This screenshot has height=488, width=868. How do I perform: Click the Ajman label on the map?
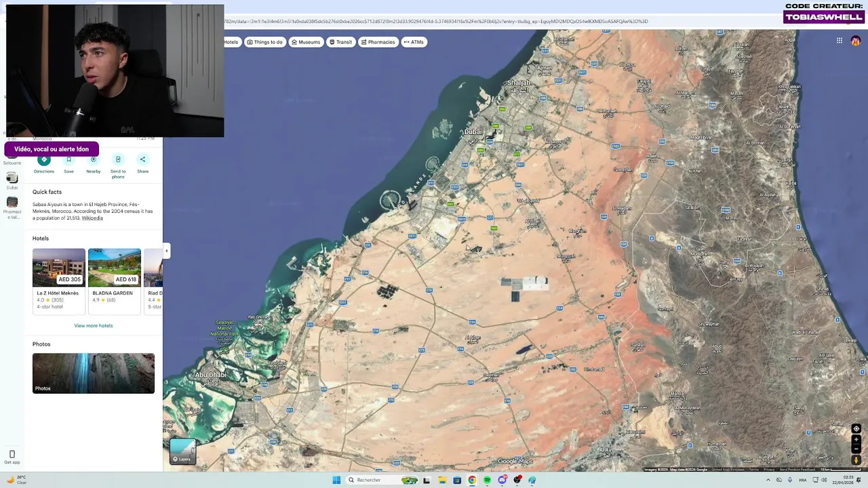coord(544,67)
